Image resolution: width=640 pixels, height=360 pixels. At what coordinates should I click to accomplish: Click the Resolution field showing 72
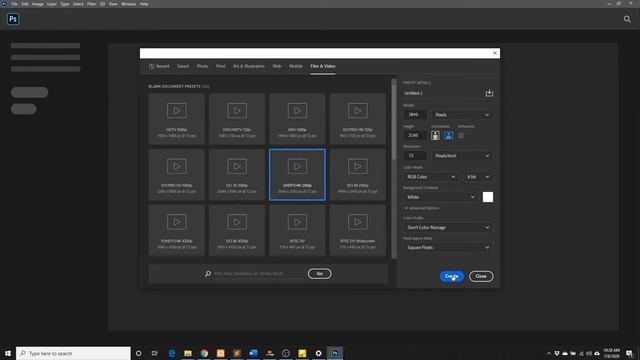click(x=415, y=156)
